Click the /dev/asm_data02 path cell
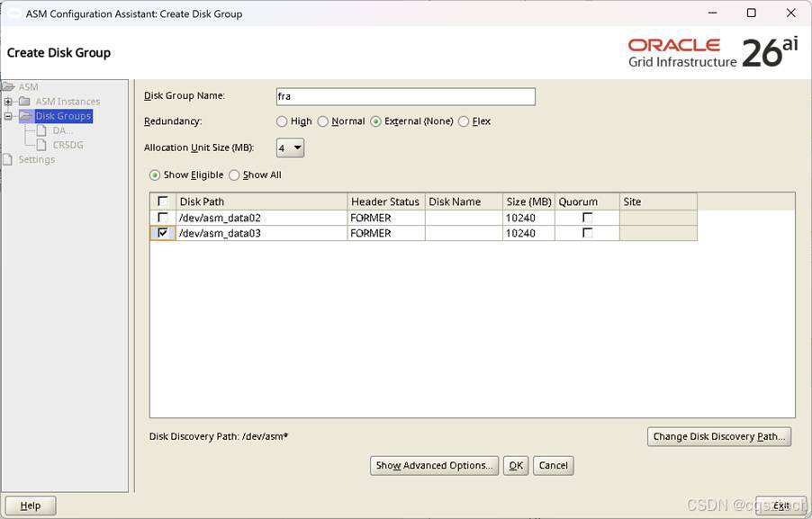This screenshot has height=519, width=812. 262,218
